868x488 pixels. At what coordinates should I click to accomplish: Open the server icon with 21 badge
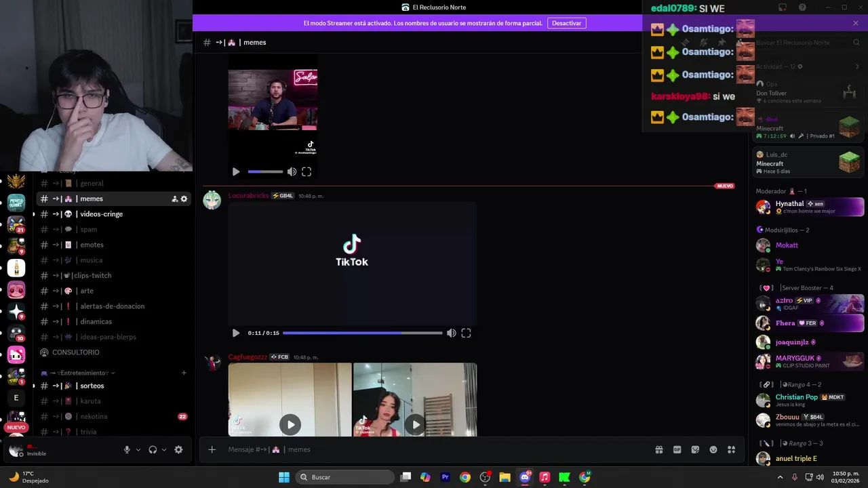coord(16,224)
